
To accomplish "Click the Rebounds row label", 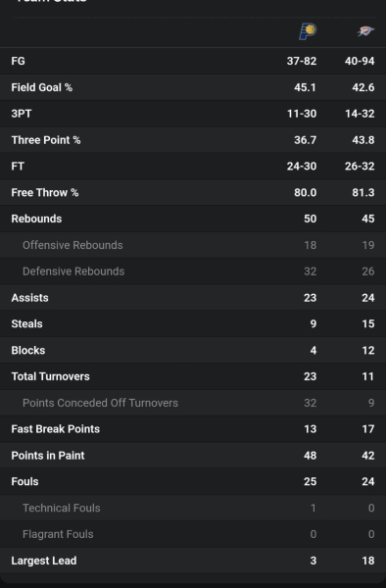I will point(36,219).
